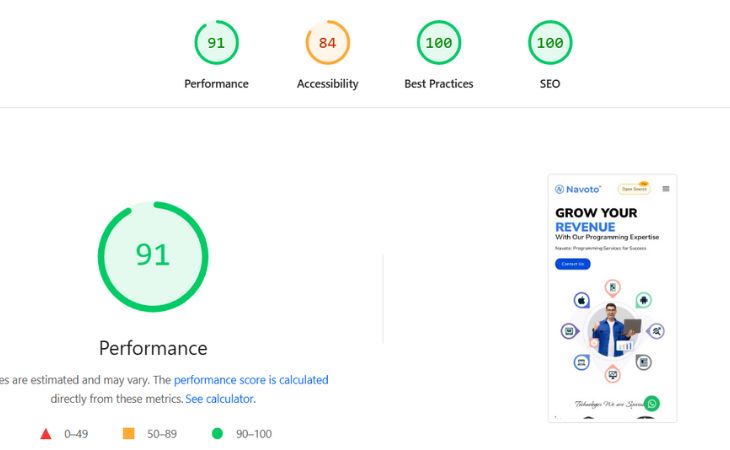The height and width of the screenshot is (450, 730).
Task: Open the 'See calculator' link
Action: 220,399
